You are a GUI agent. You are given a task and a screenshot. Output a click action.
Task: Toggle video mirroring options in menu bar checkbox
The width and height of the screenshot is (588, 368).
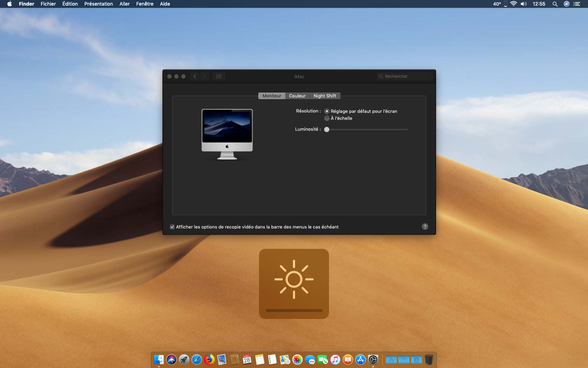172,227
